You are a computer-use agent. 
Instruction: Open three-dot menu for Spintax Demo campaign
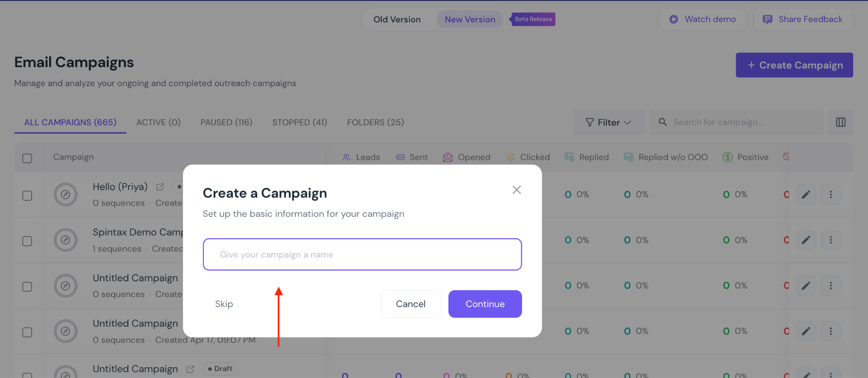pos(830,240)
